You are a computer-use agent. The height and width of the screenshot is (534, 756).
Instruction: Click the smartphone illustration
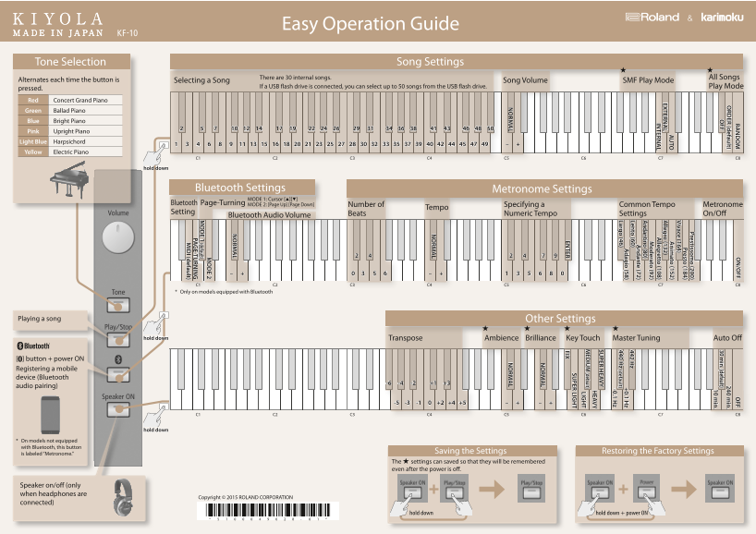click(x=50, y=415)
